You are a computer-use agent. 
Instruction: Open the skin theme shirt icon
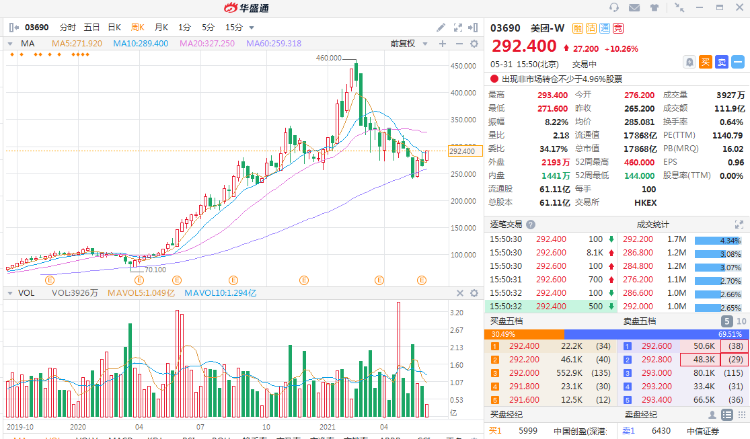(654, 7)
